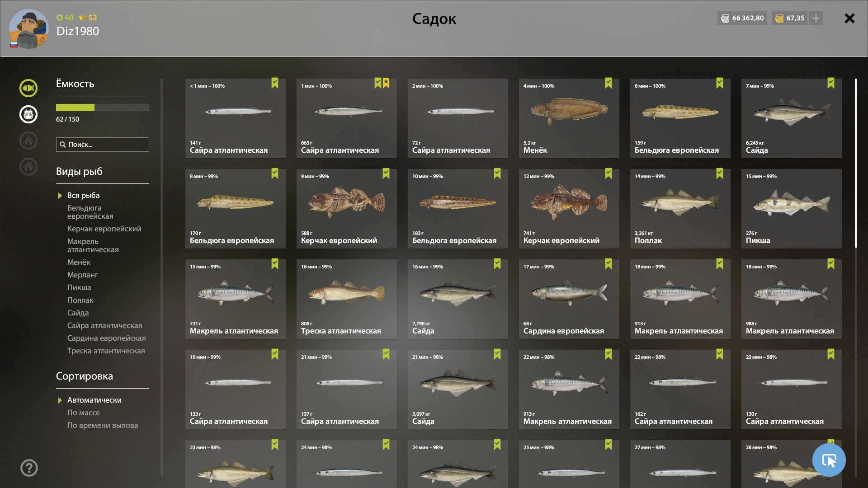
Task: Open the home base sidebar icon
Action: [28, 167]
